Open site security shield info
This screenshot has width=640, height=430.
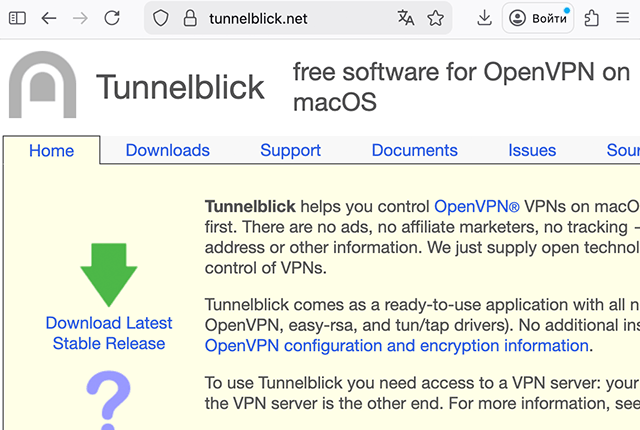[x=162, y=18]
